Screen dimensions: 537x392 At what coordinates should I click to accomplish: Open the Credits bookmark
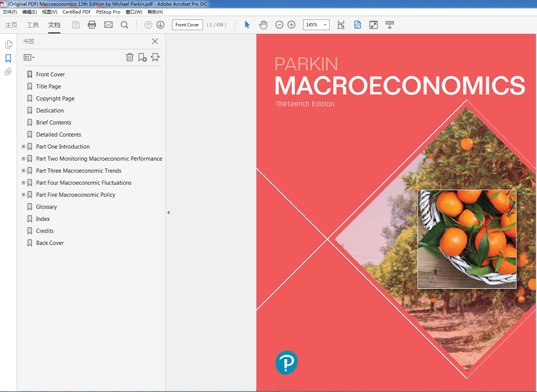coord(45,231)
